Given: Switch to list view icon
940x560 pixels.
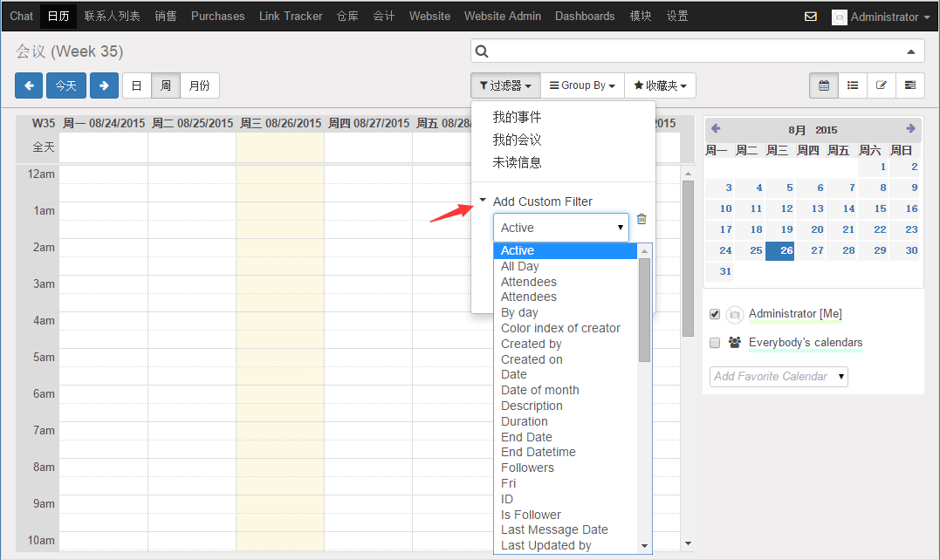Looking at the screenshot, I should (x=853, y=85).
